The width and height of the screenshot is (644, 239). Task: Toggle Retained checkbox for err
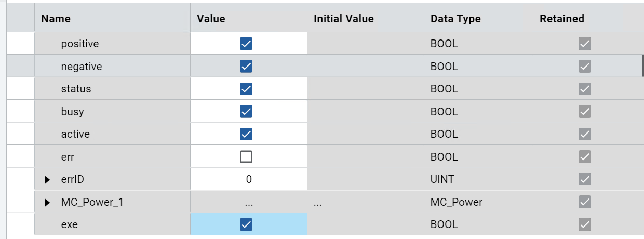585,157
